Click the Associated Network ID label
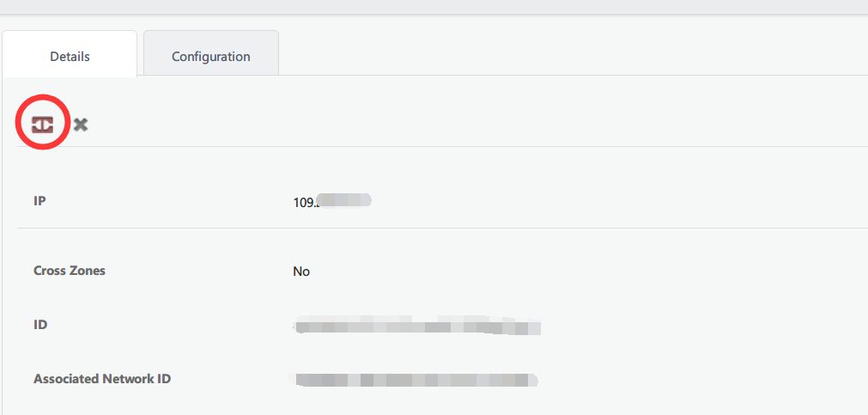This screenshot has height=415, width=868. (102, 380)
